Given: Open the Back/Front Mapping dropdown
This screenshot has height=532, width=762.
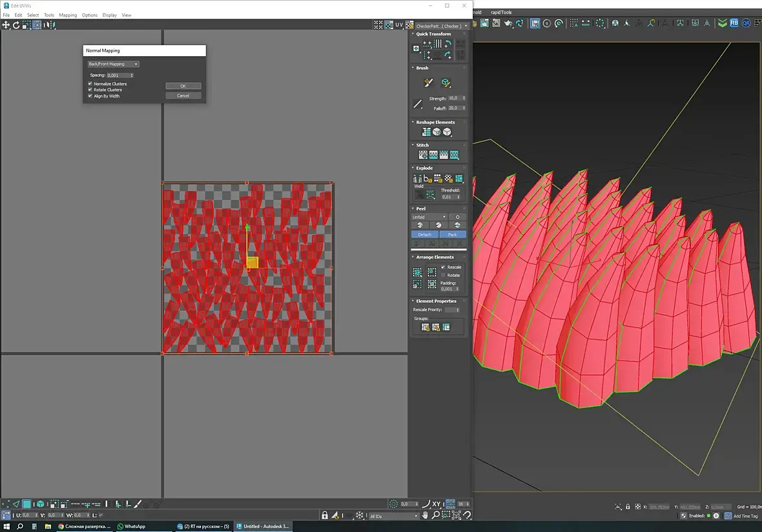Looking at the screenshot, I should click(x=113, y=64).
